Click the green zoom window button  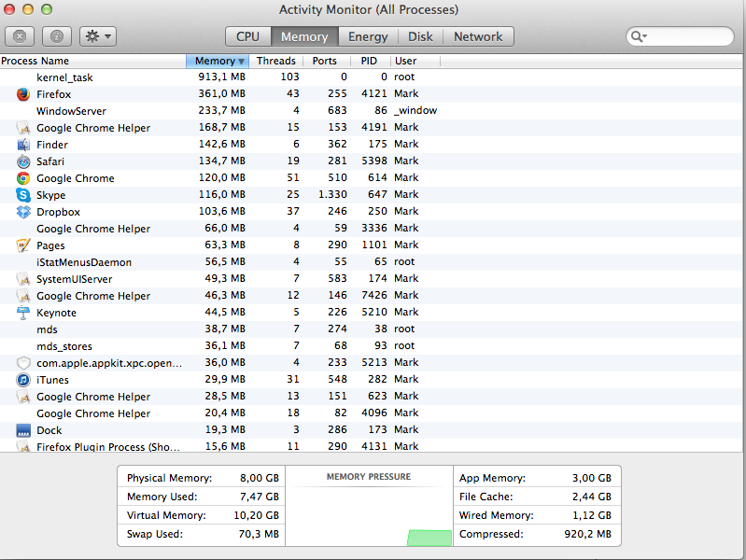tap(47, 9)
